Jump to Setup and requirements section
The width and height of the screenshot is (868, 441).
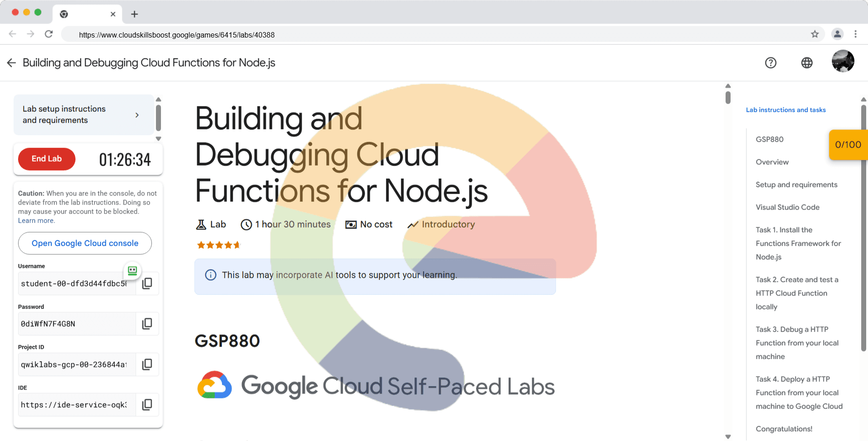[797, 185]
